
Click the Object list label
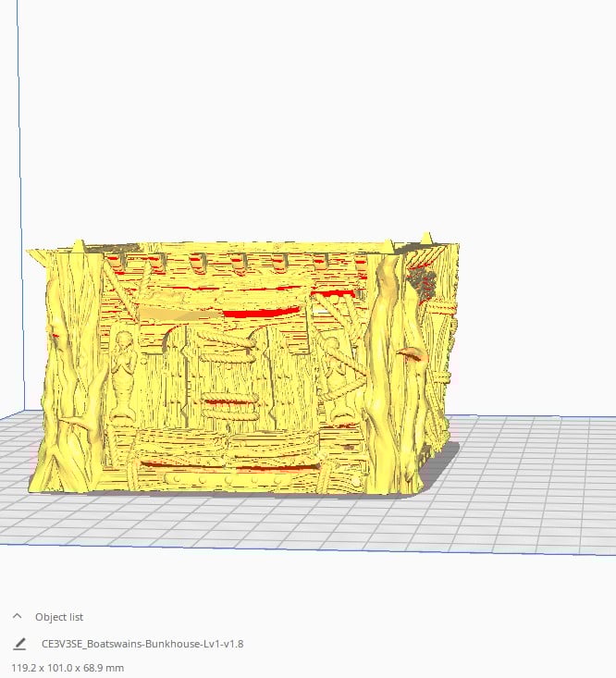point(59,617)
